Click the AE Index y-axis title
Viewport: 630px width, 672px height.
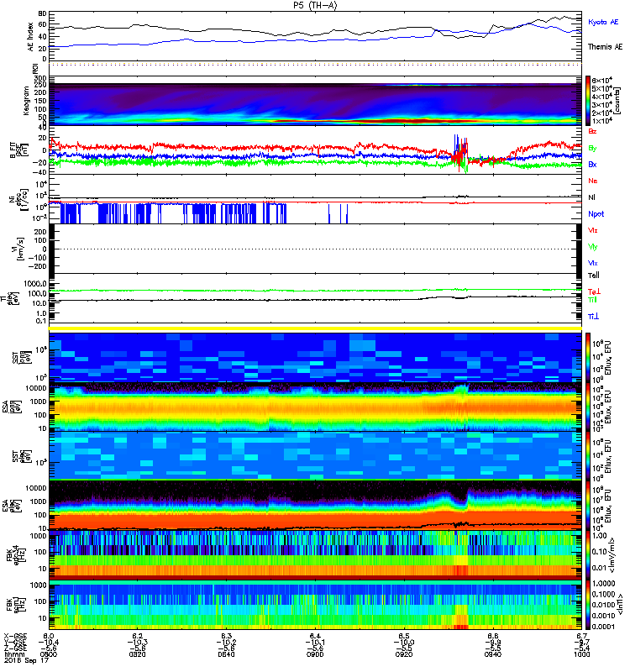point(30,36)
